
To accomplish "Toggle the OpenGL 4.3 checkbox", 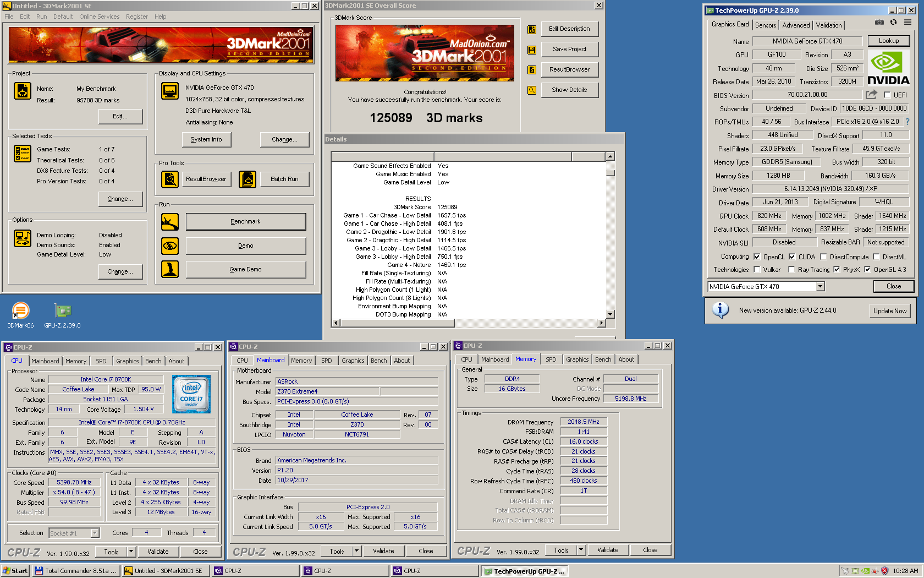I will point(867,269).
